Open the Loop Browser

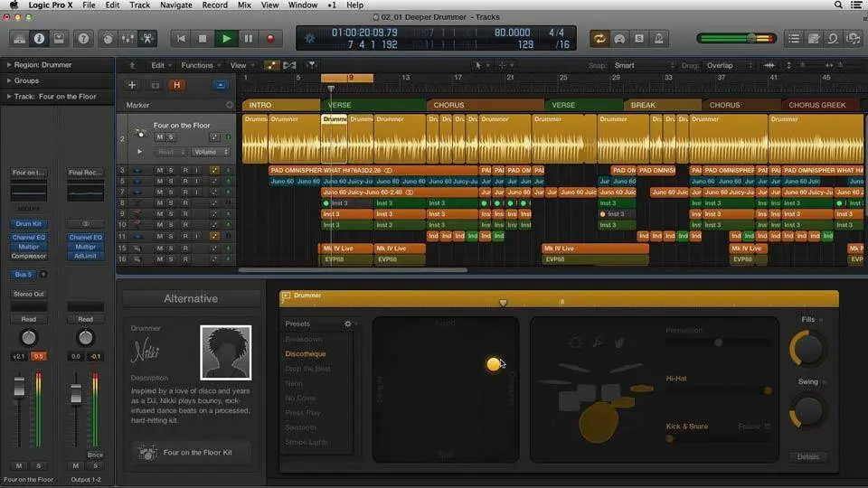[x=833, y=38]
